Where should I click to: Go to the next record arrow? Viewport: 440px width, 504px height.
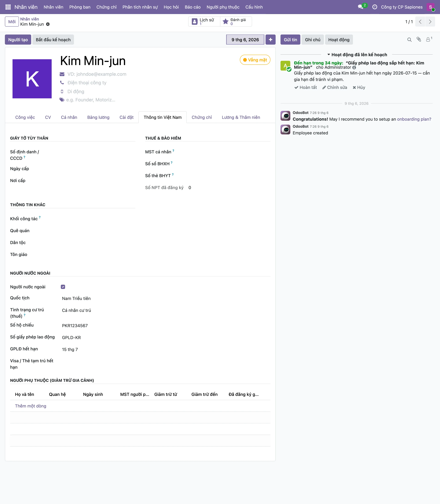coord(430,22)
